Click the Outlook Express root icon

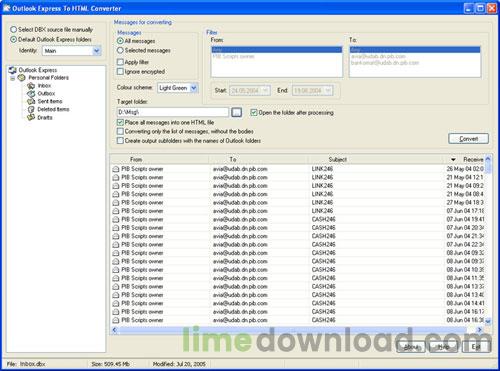coord(13,70)
